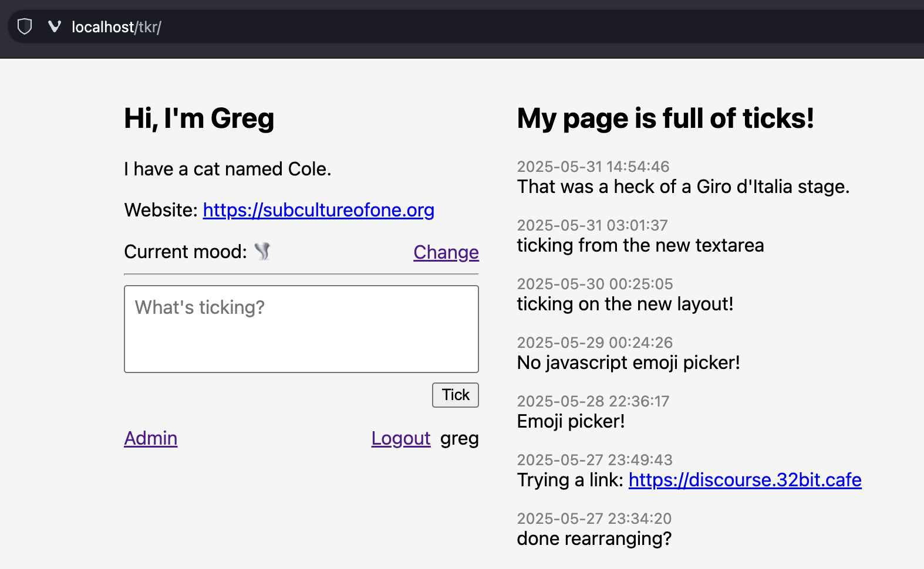Click the timestamp 2025-05-31 14:54:46
Viewport: 924px width, 569px height.
click(593, 167)
